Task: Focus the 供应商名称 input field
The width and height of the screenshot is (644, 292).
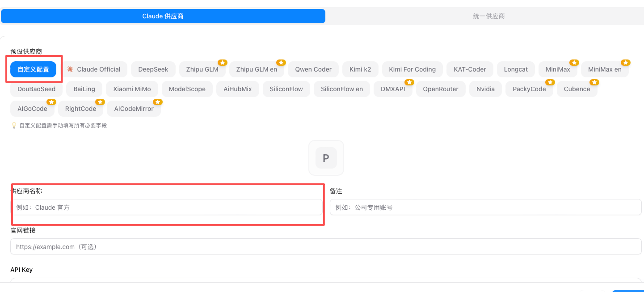Action: coord(166,207)
